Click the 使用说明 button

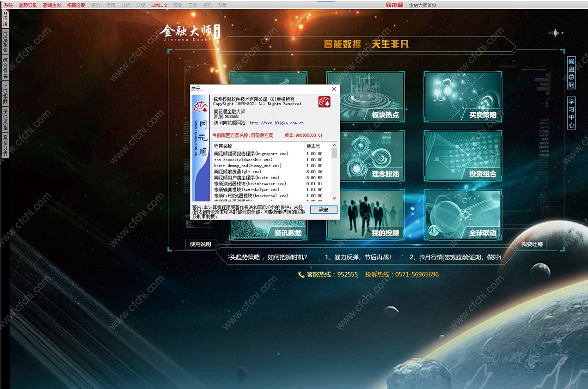[200, 244]
